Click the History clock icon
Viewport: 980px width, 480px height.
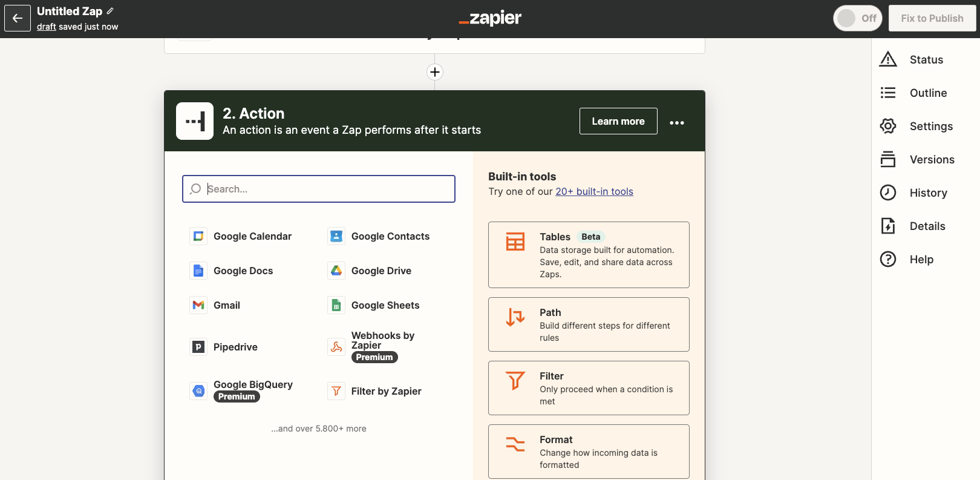pos(888,192)
